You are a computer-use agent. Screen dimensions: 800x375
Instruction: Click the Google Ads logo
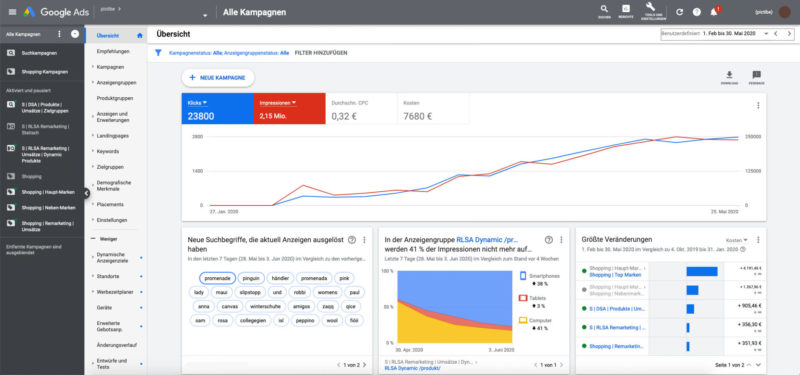point(56,12)
